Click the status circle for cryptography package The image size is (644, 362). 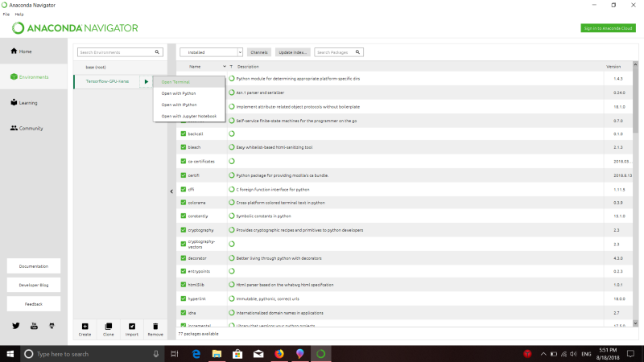point(232,230)
